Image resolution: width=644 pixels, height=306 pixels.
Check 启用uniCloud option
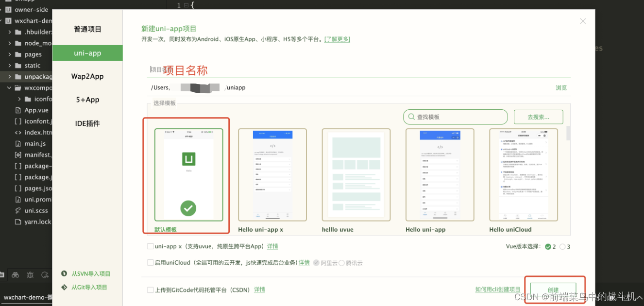(151, 263)
